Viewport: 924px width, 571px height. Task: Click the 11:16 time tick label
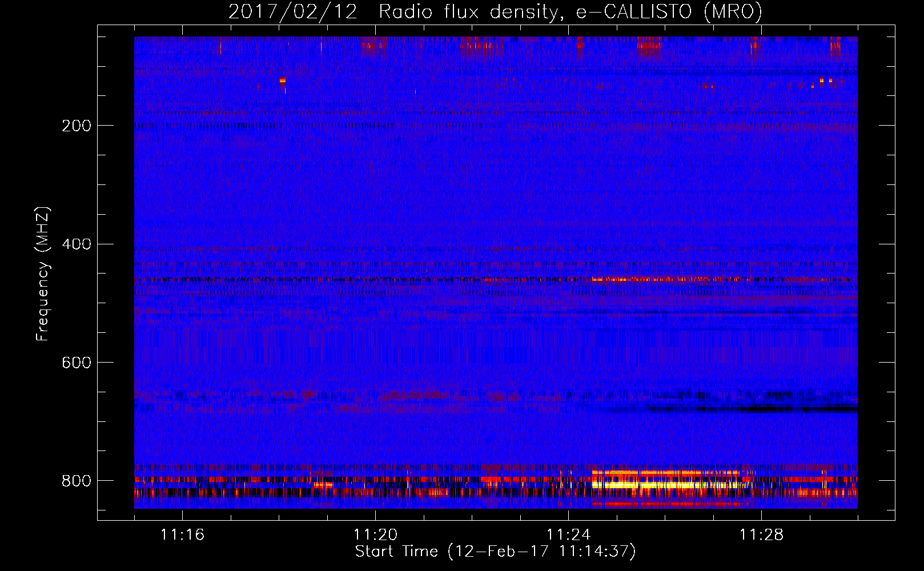coord(182,534)
